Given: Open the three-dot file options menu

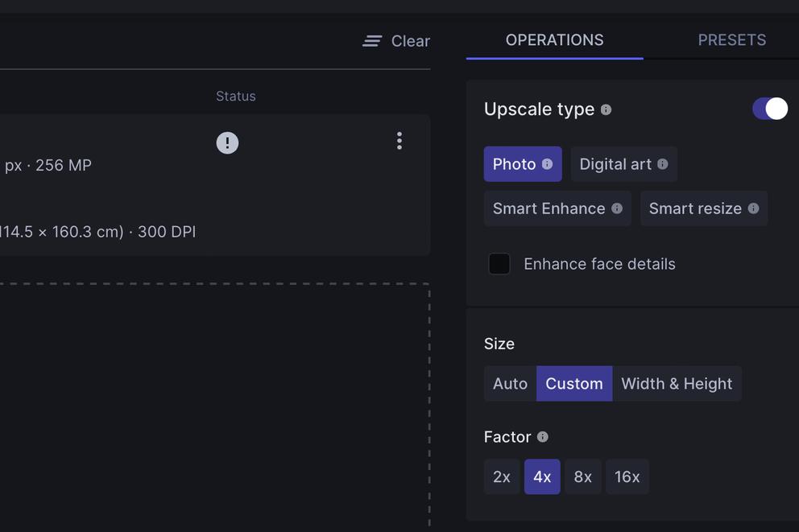Looking at the screenshot, I should [399, 142].
